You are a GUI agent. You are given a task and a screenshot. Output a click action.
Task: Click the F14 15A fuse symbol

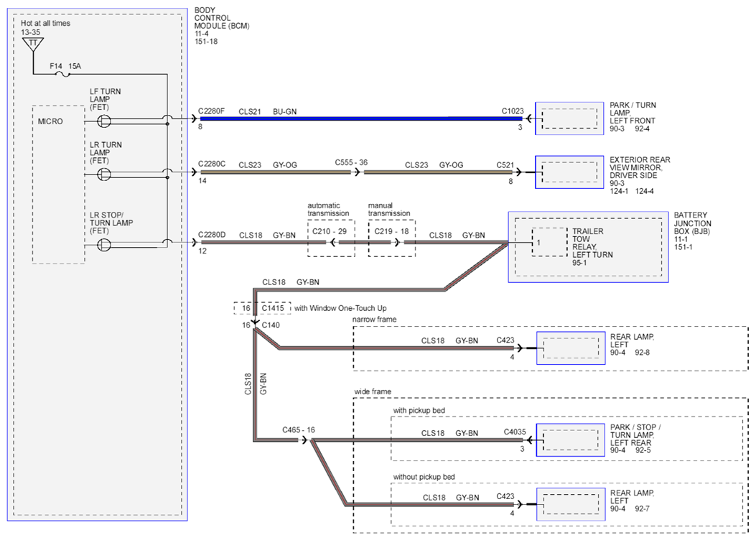[62, 74]
